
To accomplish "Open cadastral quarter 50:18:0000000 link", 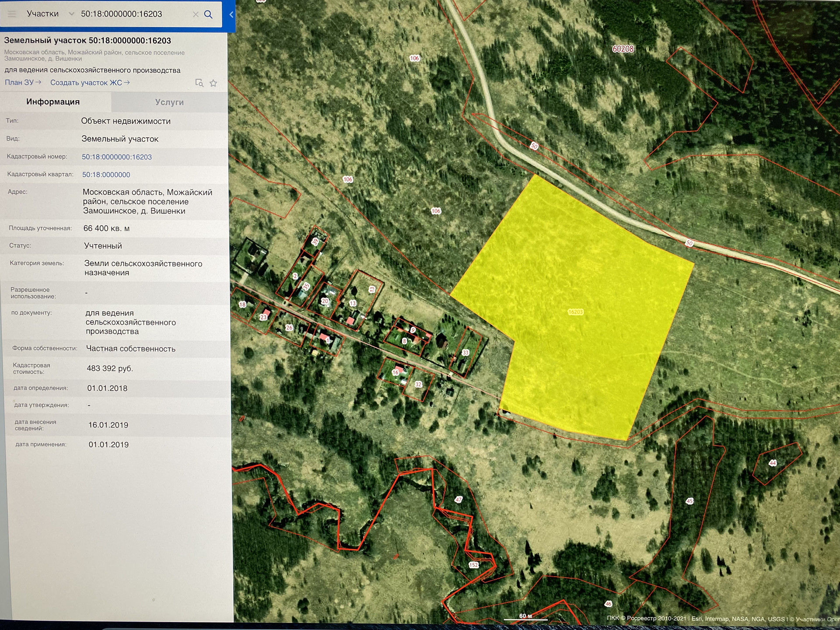I will tap(106, 175).
